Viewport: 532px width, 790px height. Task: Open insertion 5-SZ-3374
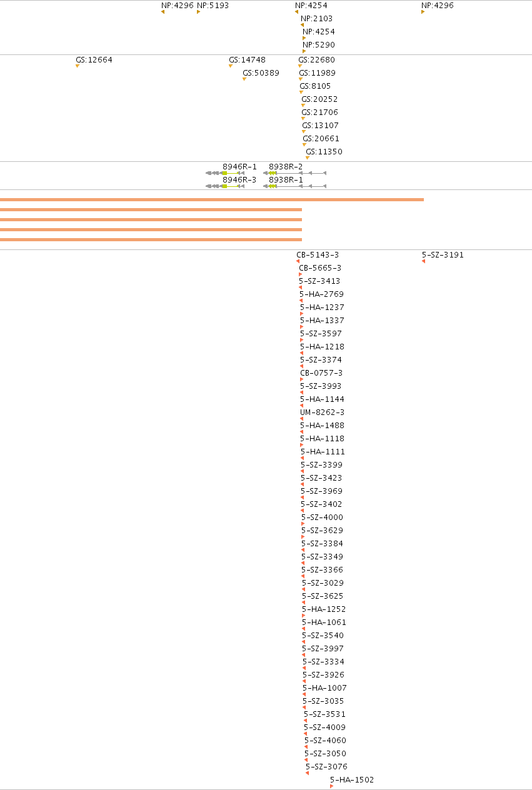tap(321, 361)
